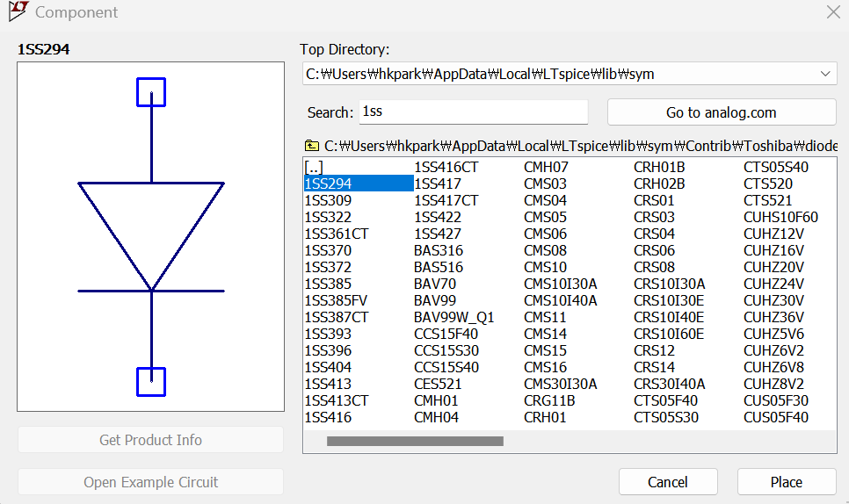This screenshot has height=504, width=849.
Task: Choose CMH01 from the list
Action: click(436, 400)
